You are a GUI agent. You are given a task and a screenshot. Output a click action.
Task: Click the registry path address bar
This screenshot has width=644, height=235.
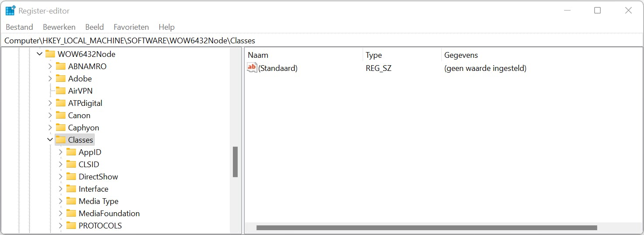click(x=306, y=41)
